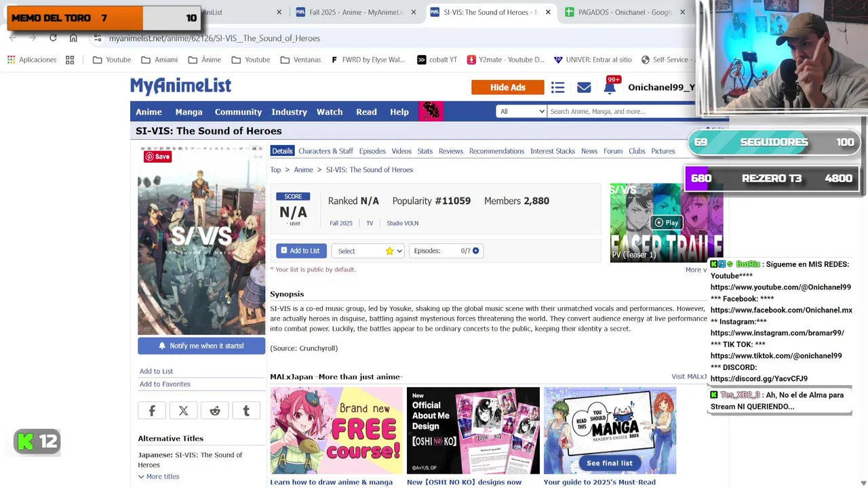Viewport: 868px width, 488px height.
Task: Open the Aplicaciones apps grid bookmark
Action: tap(32, 60)
